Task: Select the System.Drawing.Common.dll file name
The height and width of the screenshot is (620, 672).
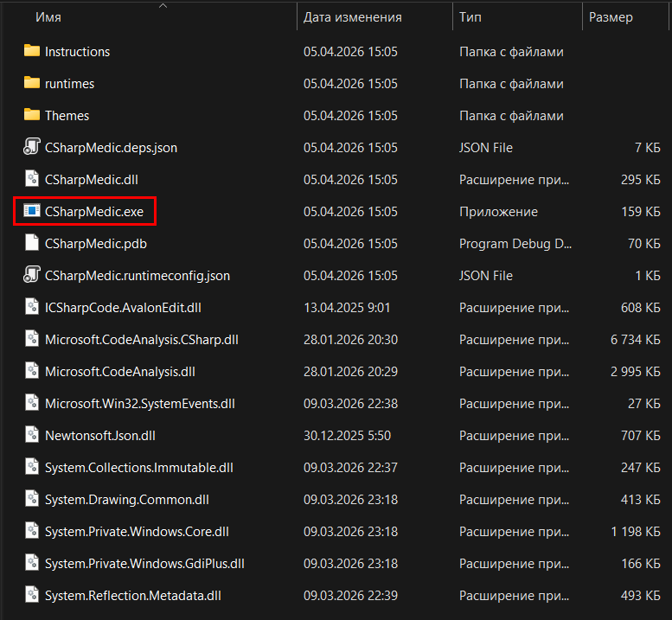Action: point(127,499)
